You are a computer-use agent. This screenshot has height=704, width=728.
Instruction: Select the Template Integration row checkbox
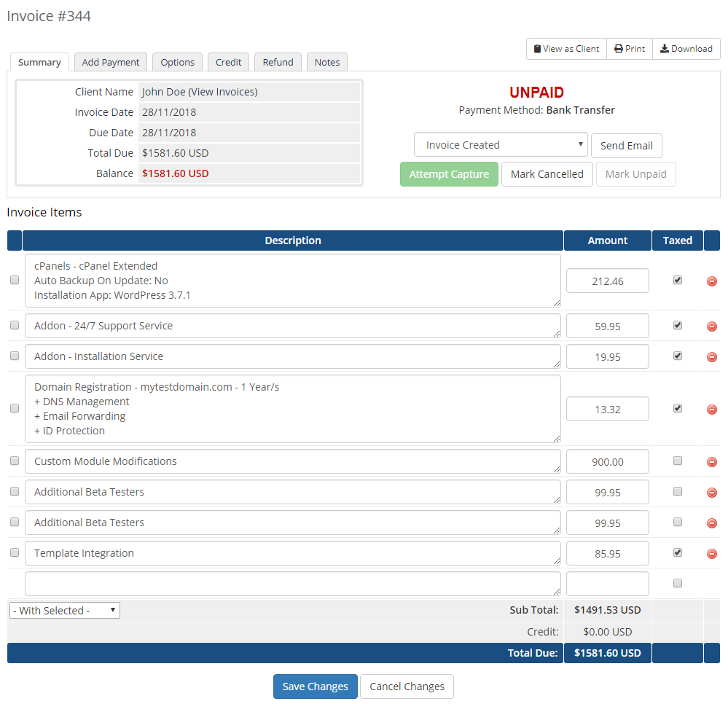coord(15,552)
